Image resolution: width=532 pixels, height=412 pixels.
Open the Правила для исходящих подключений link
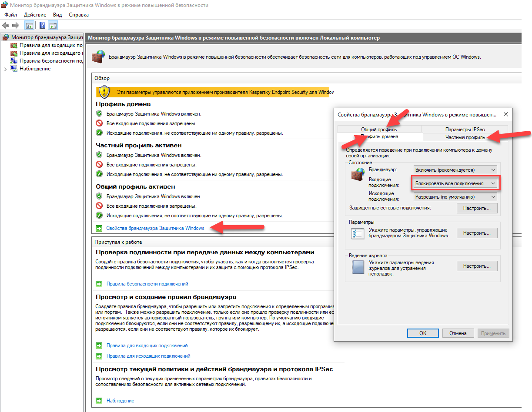coord(148,356)
